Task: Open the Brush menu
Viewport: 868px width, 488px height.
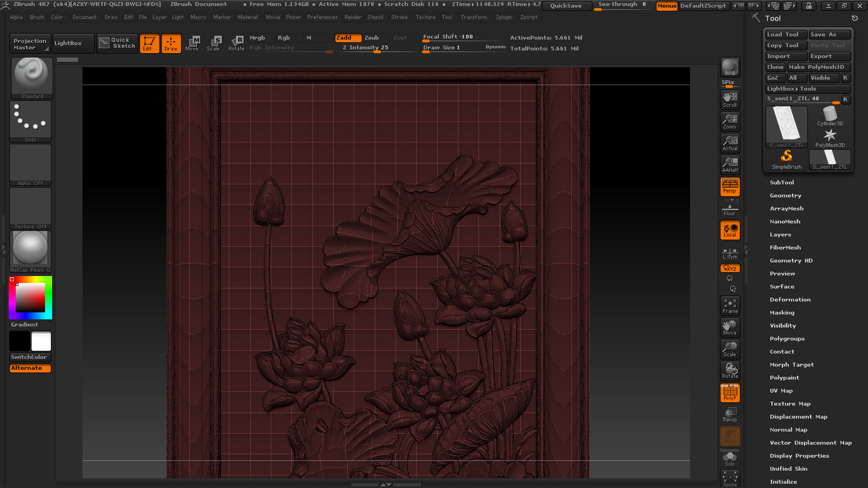Action: [x=37, y=17]
